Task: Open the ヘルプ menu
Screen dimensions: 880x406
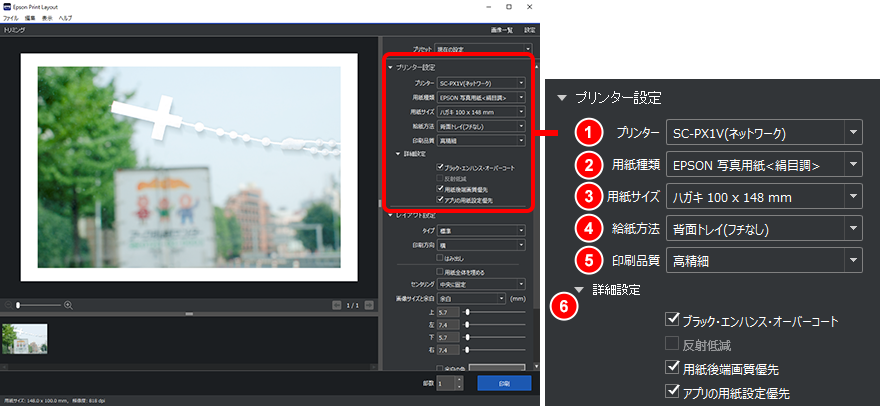Action: click(x=65, y=19)
